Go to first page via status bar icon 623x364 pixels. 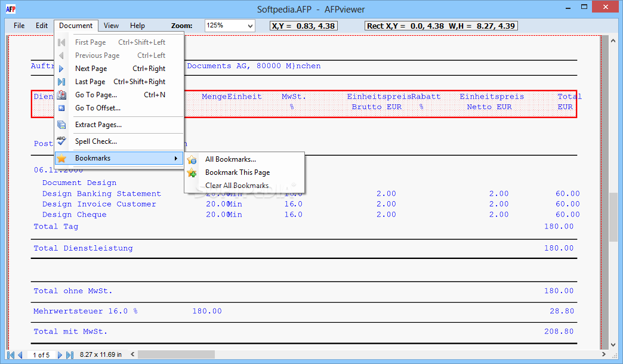[x=11, y=355]
